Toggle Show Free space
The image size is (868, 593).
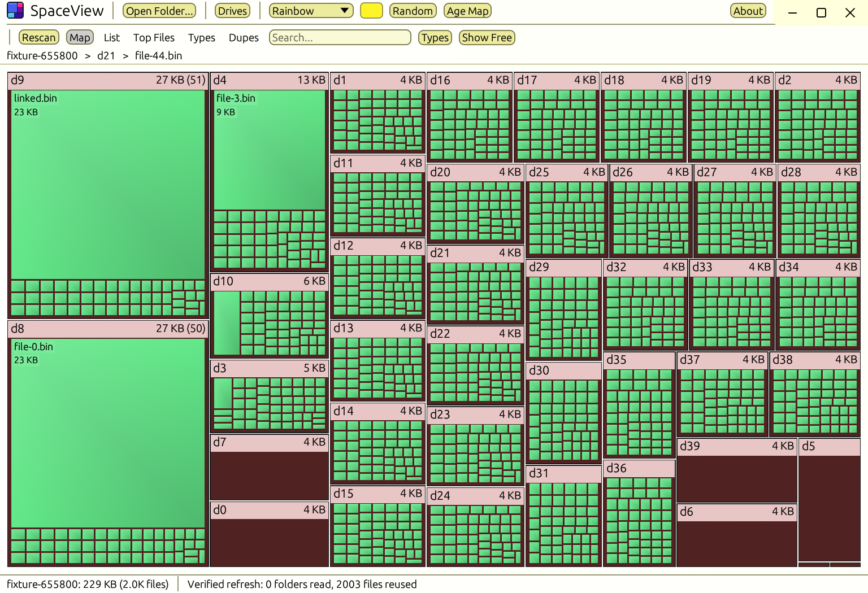tap(487, 37)
